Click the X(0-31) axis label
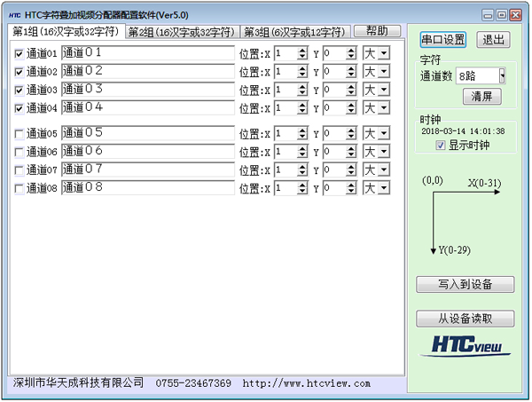This screenshot has height=402, width=532. pos(484,184)
